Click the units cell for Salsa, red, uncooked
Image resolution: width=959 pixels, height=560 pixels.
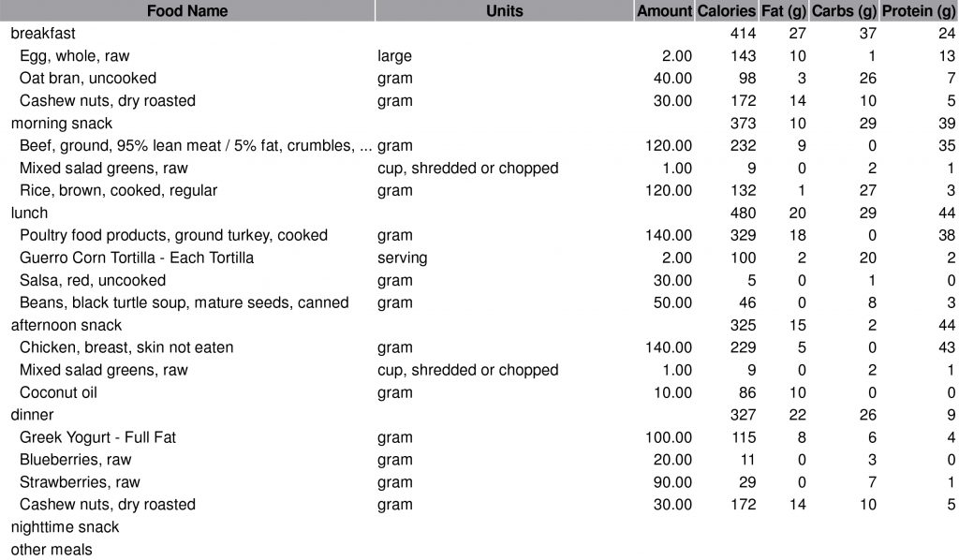coord(394,280)
